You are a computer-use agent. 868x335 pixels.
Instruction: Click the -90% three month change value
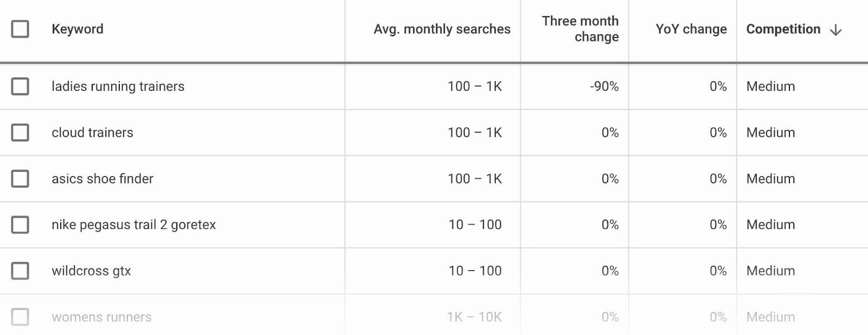point(604,86)
